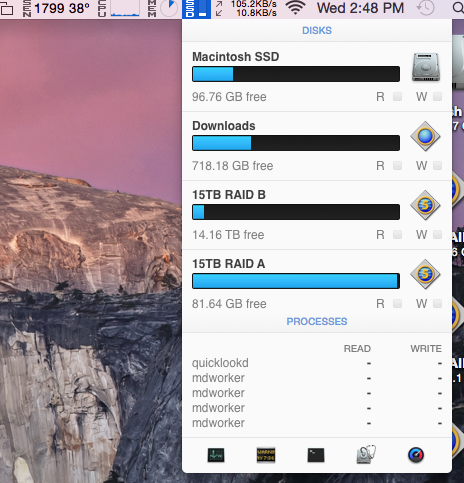Screen dimensions: 464x483
Task: Open iStat Menus app from the footer
Action: (x=416, y=455)
